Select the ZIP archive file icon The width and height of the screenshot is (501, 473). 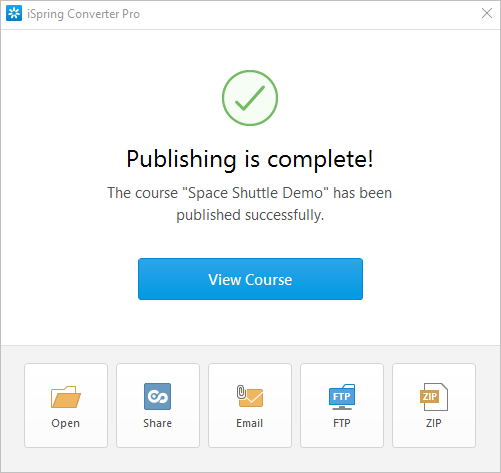(434, 397)
